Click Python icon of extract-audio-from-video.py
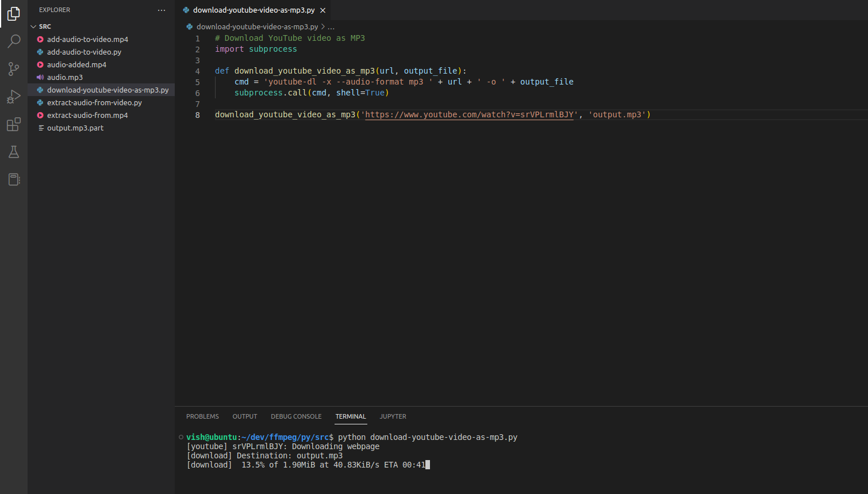The height and width of the screenshot is (494, 868). (40, 102)
